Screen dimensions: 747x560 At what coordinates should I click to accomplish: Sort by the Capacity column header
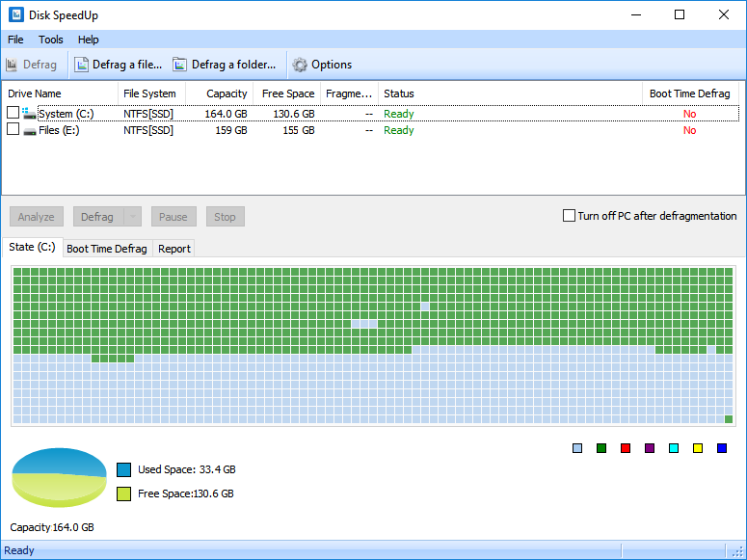pos(219,93)
